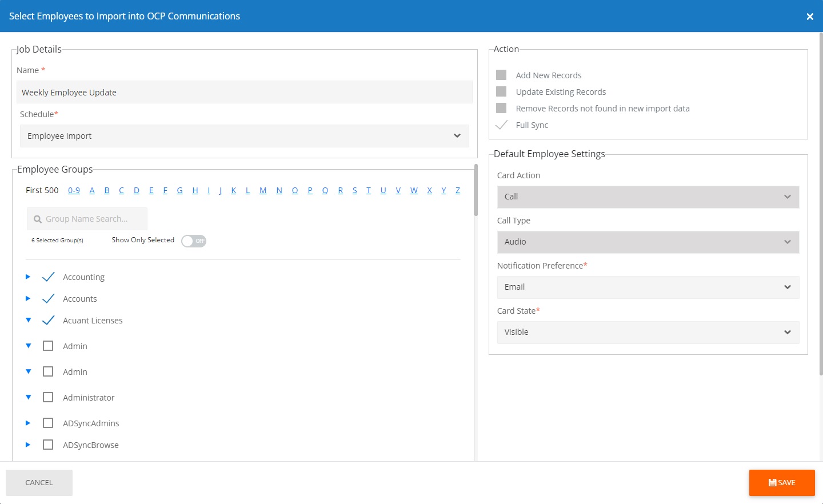Click the Employee Groups panel scrollbar
Image resolution: width=823 pixels, height=504 pixels.
click(x=476, y=190)
